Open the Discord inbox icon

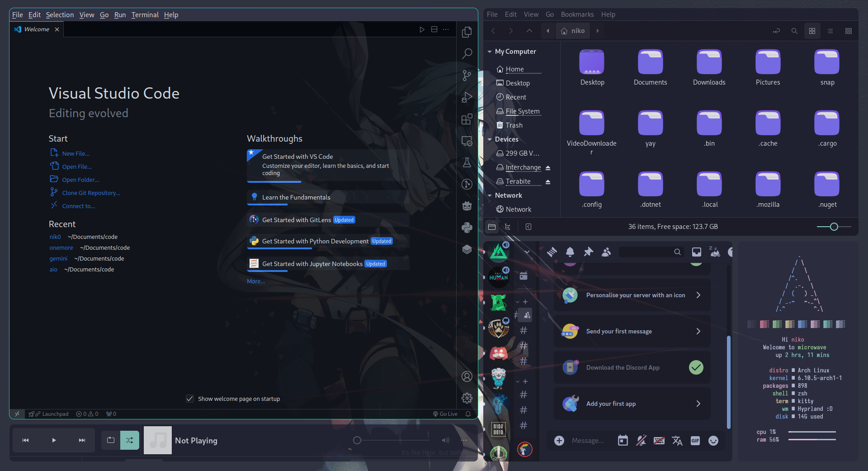coord(697,252)
